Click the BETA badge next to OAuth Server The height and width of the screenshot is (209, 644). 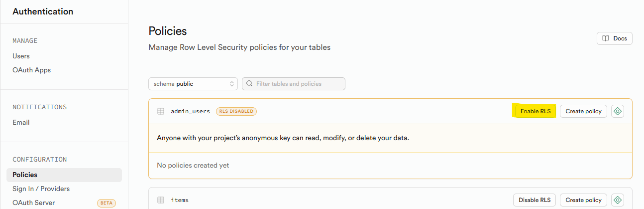(x=106, y=203)
